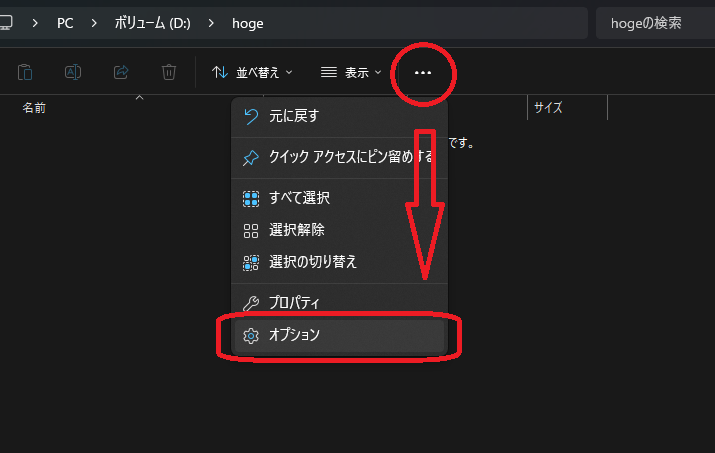Click the gear icon beside オプション
This screenshot has width=715, height=453.
click(251, 336)
